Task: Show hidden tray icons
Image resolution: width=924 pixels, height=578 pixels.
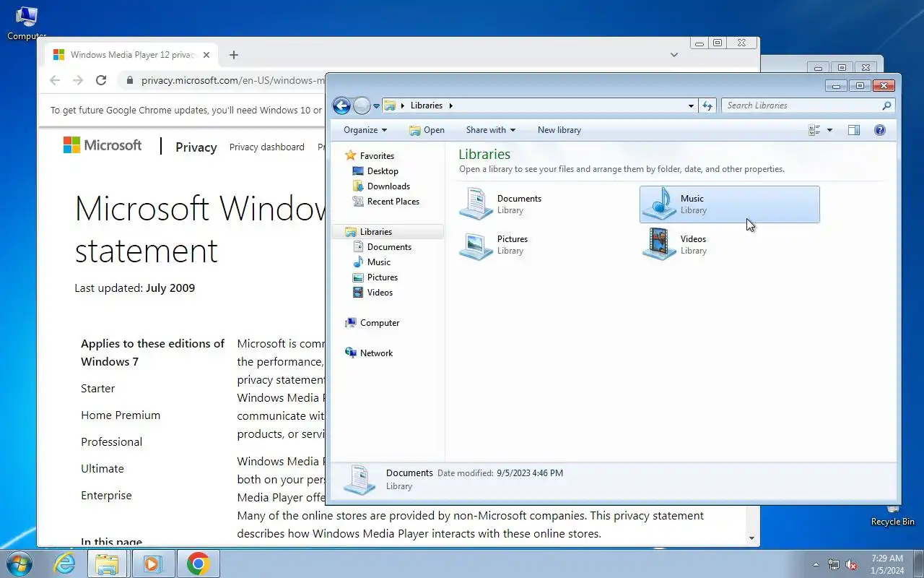Action: click(816, 564)
